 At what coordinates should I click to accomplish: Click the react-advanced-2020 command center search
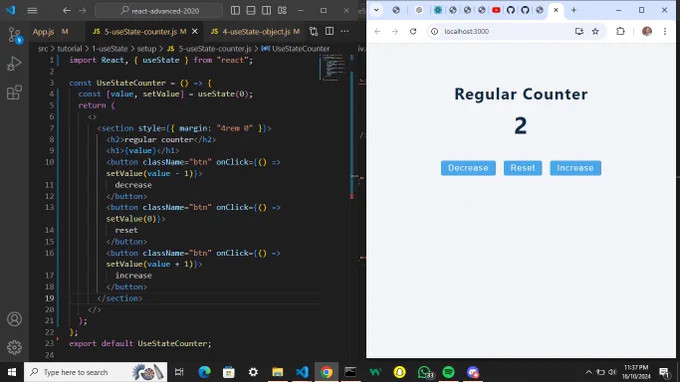click(159, 10)
